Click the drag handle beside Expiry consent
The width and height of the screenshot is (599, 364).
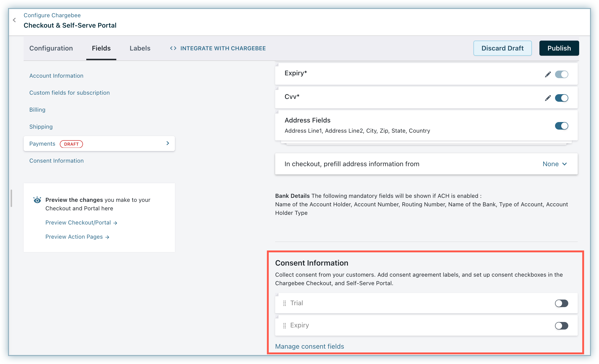284,326
